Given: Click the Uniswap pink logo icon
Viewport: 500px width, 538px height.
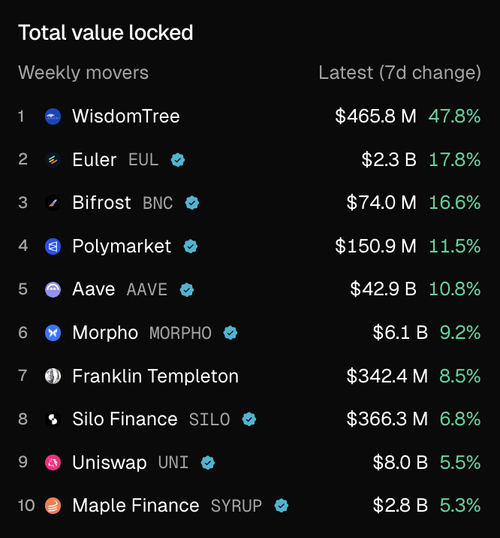Looking at the screenshot, I should (53, 463).
